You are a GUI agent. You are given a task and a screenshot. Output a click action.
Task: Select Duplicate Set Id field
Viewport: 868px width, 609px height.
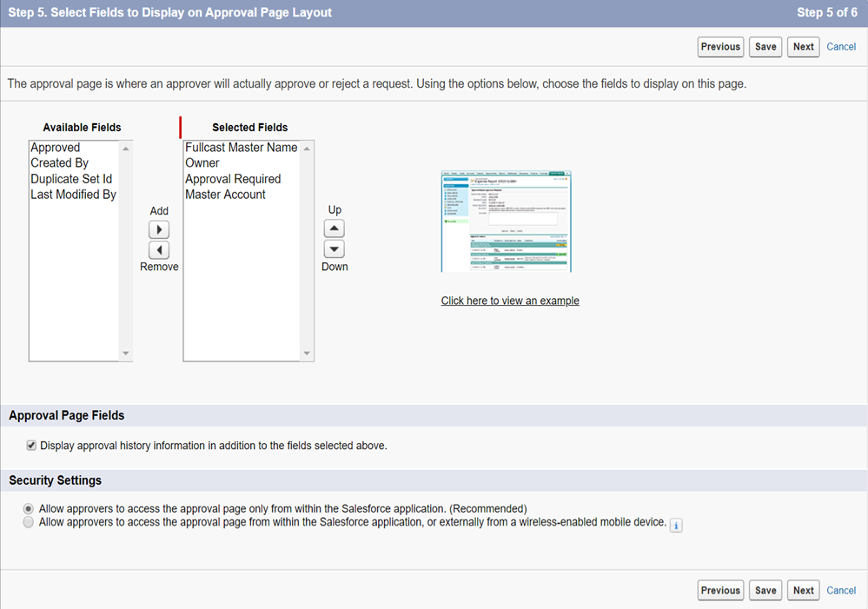point(74,179)
